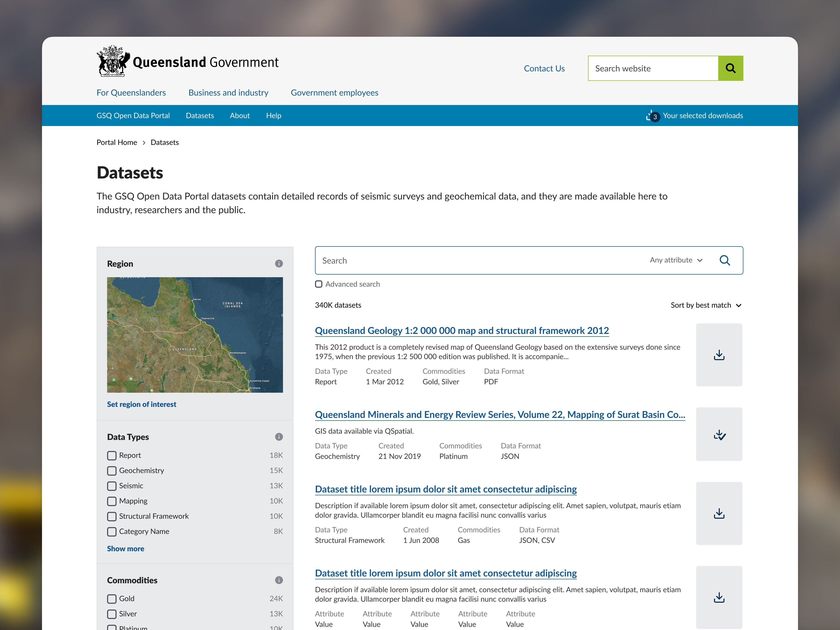Click the green website search magnifier button
This screenshot has height=630, width=840.
(730, 68)
